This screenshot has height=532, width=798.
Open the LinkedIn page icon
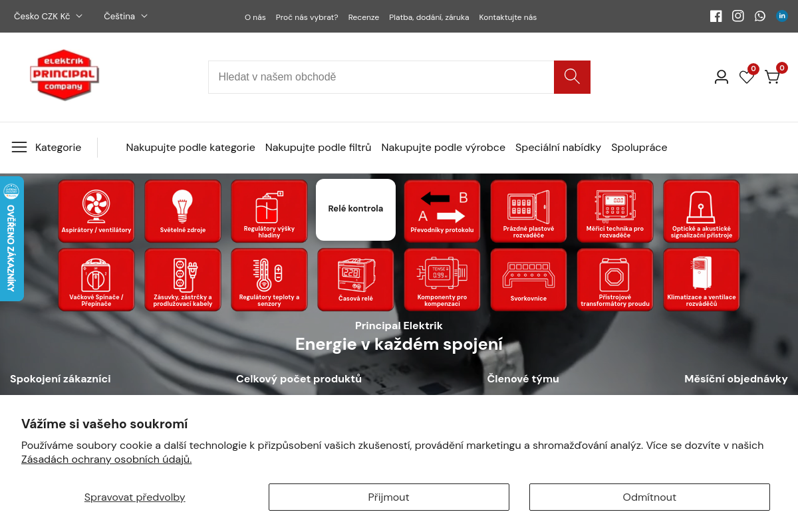(x=782, y=16)
